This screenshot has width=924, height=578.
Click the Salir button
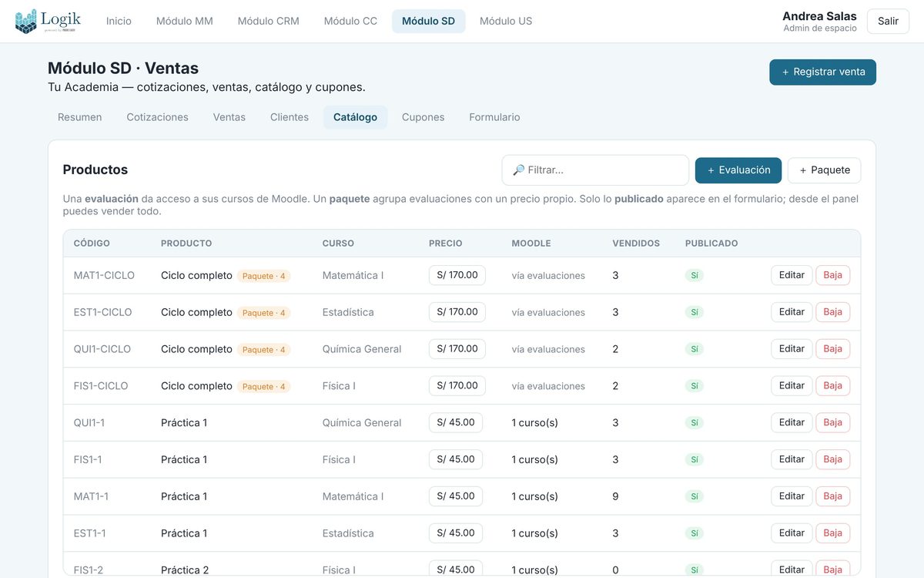(x=888, y=22)
